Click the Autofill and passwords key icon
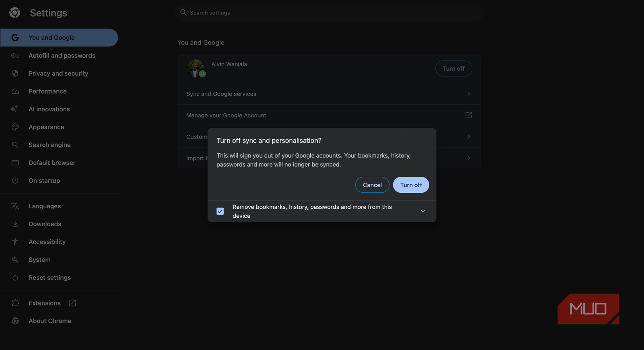This screenshot has height=350, width=644. pos(15,56)
